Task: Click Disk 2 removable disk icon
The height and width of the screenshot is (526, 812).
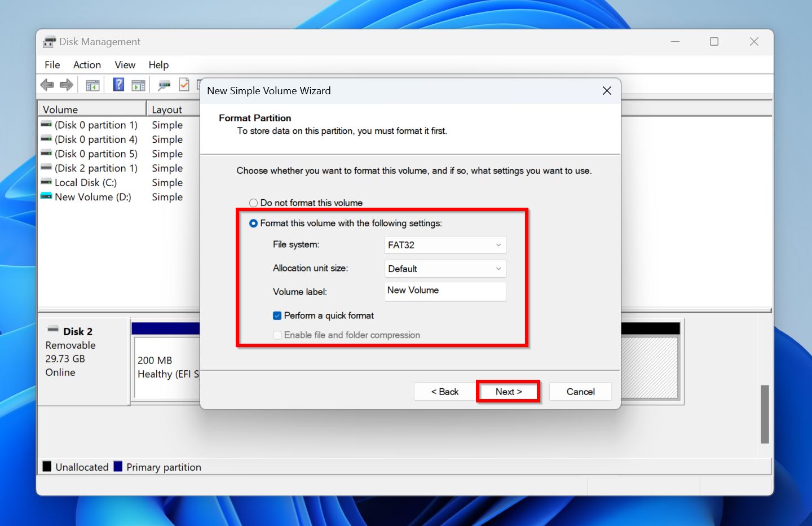Action: click(x=53, y=329)
